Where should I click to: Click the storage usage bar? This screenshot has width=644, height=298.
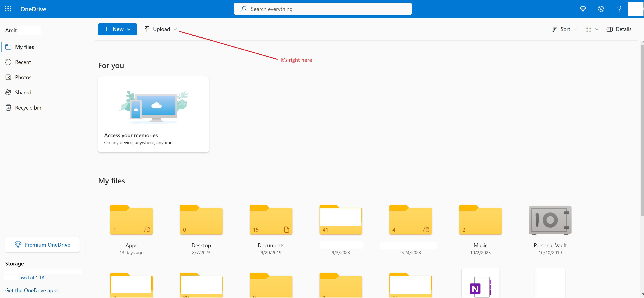coord(43,272)
